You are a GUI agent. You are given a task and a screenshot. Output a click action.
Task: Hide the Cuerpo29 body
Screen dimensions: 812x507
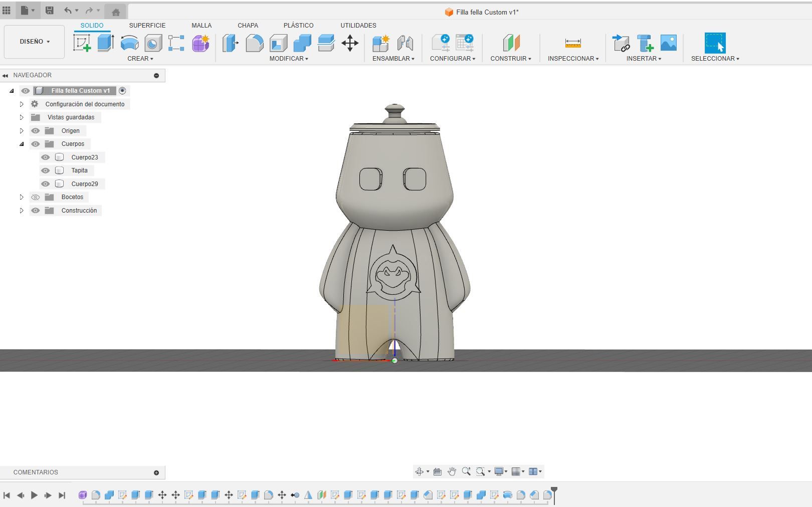45,184
